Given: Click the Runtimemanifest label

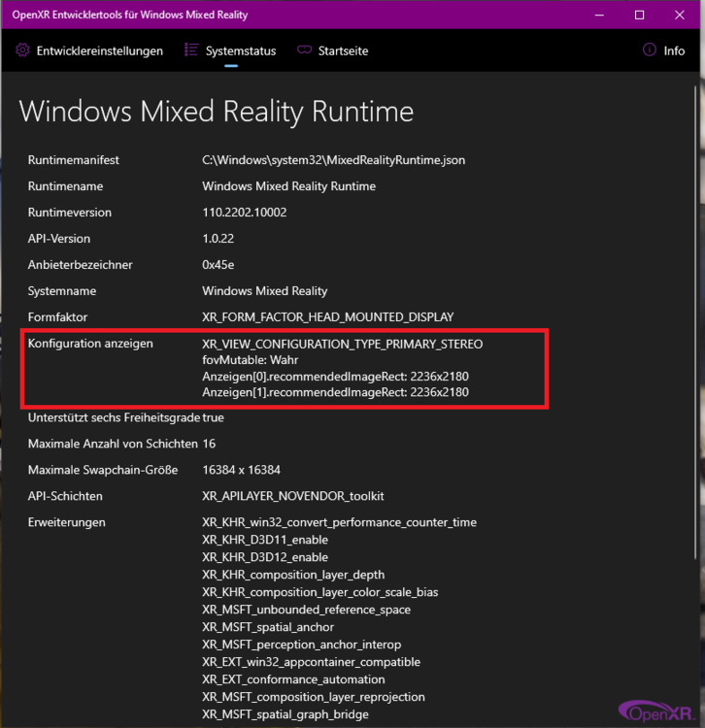Looking at the screenshot, I should [74, 160].
